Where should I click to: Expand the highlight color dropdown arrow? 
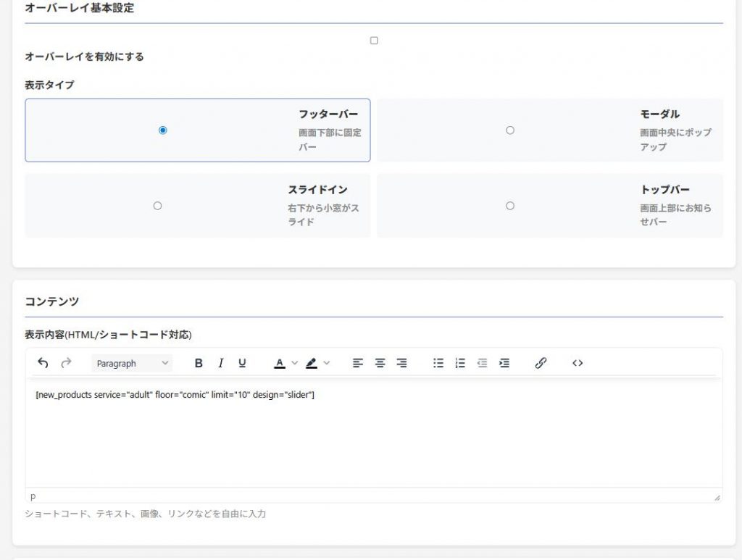click(x=326, y=363)
